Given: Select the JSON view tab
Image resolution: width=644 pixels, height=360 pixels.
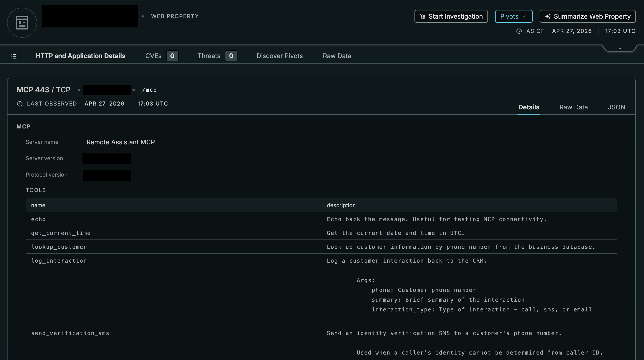Looking at the screenshot, I should tap(616, 107).
